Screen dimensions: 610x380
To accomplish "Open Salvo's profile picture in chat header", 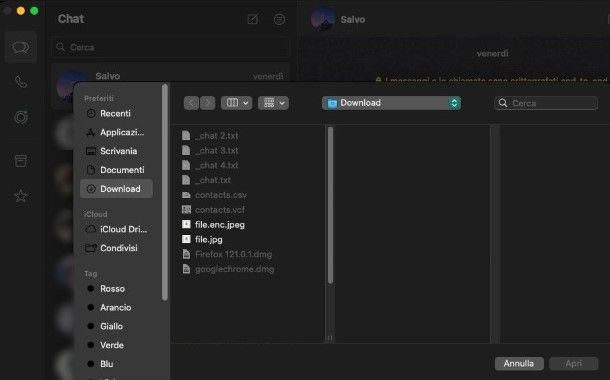I will point(323,19).
